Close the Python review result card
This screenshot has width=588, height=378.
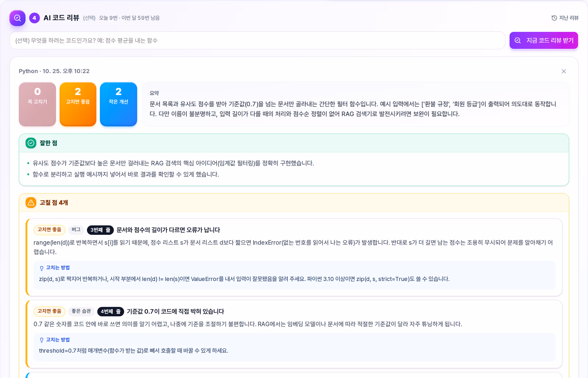point(564,71)
